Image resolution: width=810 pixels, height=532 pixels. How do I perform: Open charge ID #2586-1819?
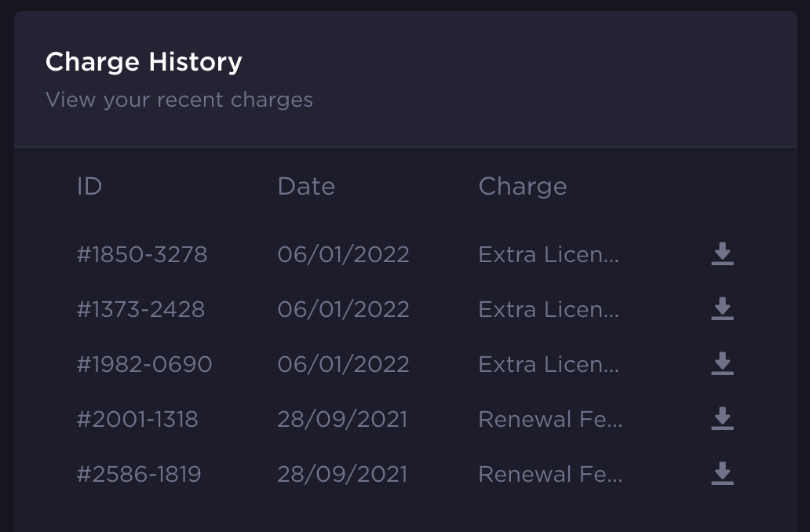(139, 474)
